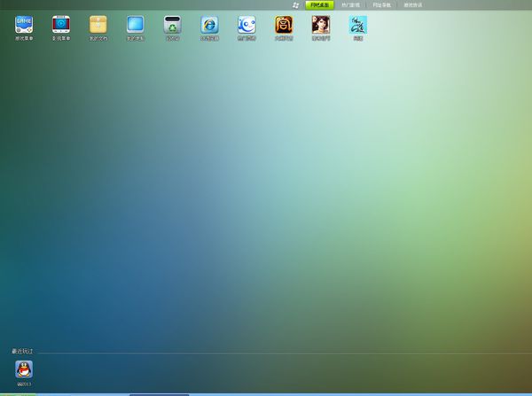Launch QQ2013 penguin from recently played

24,369
